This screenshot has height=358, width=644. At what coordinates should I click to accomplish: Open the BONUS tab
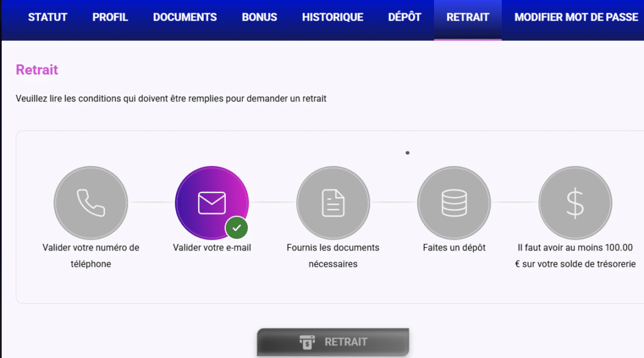point(260,17)
